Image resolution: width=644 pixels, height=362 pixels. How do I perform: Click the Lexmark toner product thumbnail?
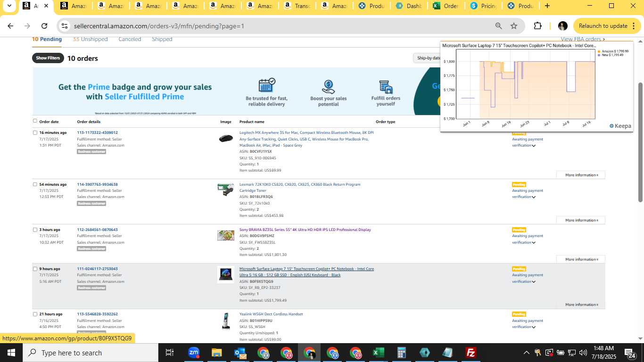pyautogui.click(x=226, y=189)
